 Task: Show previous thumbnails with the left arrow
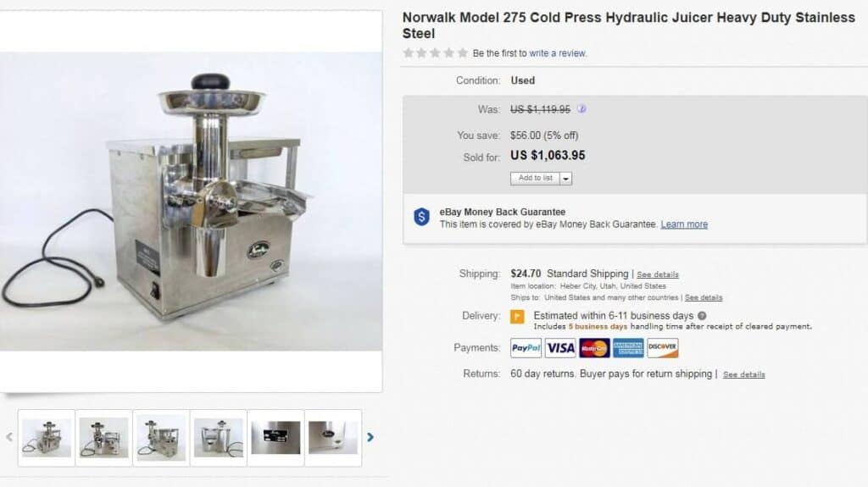pos(9,437)
